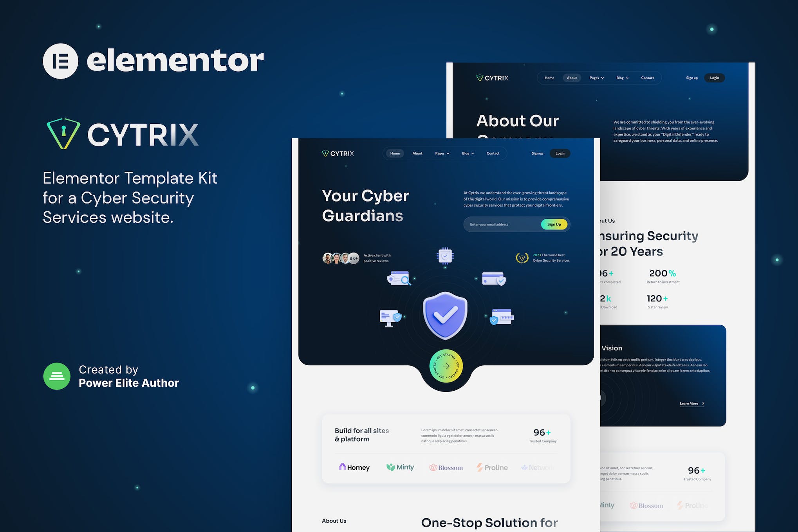The width and height of the screenshot is (798, 532).
Task: Toggle the Home navigation tab
Action: click(394, 153)
